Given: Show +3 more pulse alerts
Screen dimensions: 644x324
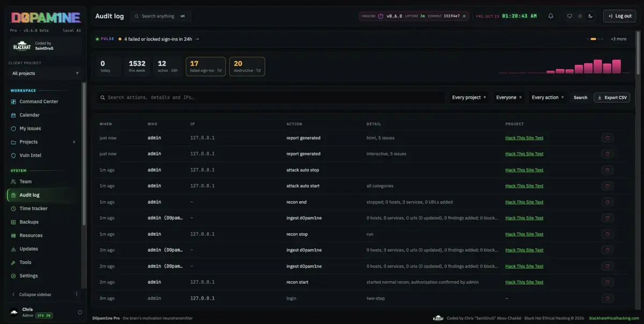Looking at the screenshot, I should 618,39.
